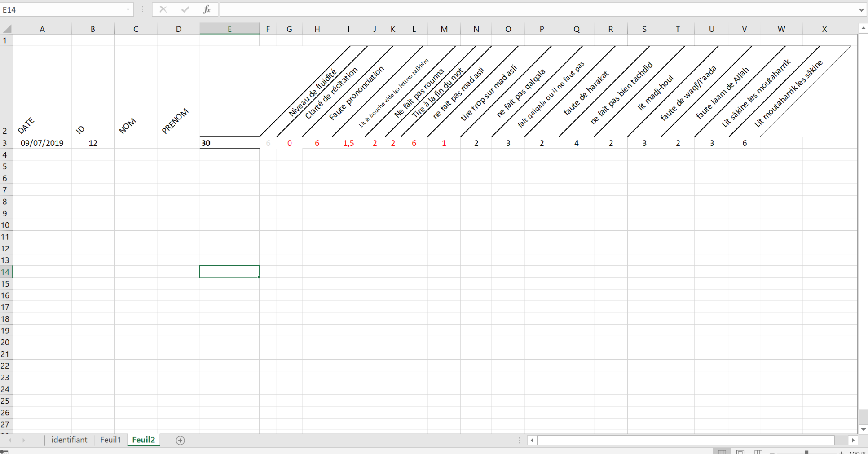Click the previous sheet navigation arrow
Screen dimensions: 868x454
coord(10,441)
